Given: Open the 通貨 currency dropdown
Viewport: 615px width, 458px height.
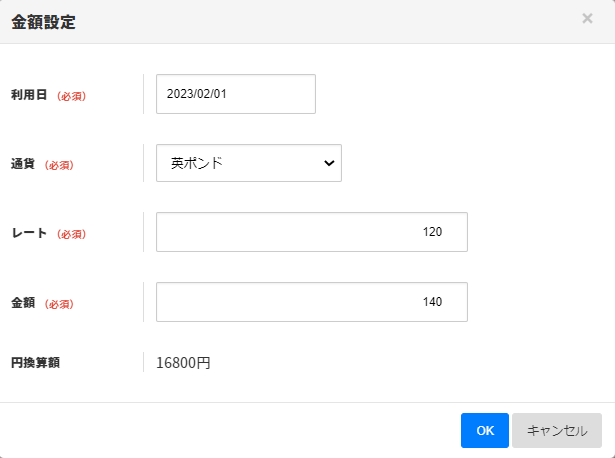Looking at the screenshot, I should (x=248, y=163).
